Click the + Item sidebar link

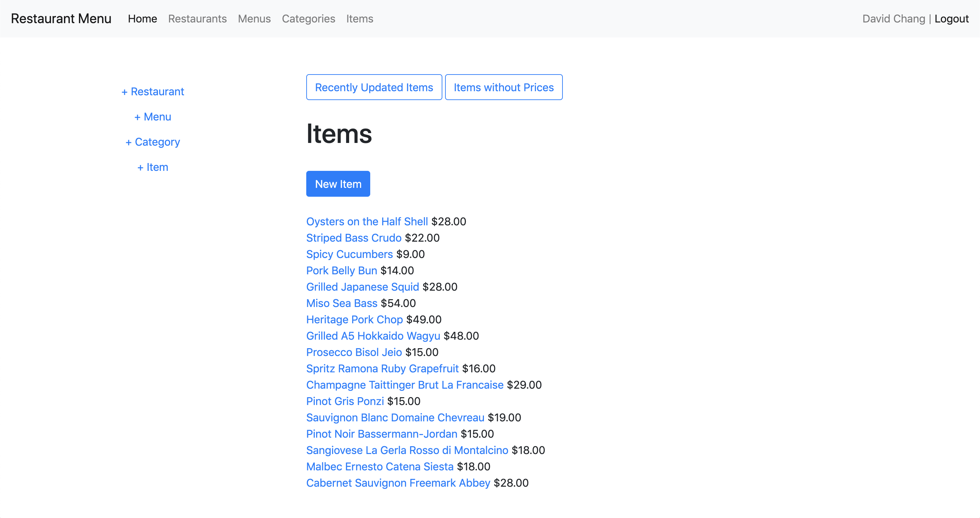coord(152,167)
